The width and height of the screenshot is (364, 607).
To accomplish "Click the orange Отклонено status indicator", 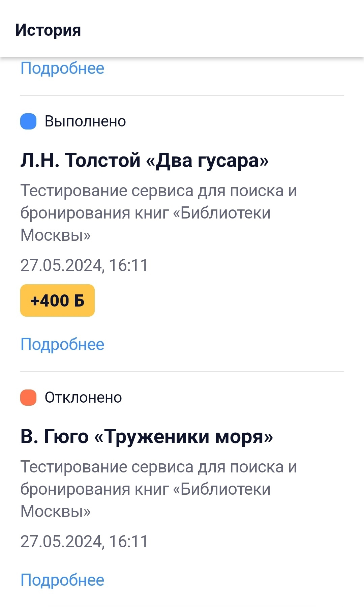I will tap(28, 398).
